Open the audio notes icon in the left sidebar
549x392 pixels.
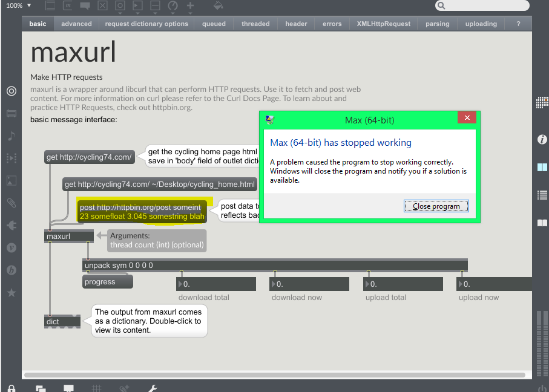point(11,136)
